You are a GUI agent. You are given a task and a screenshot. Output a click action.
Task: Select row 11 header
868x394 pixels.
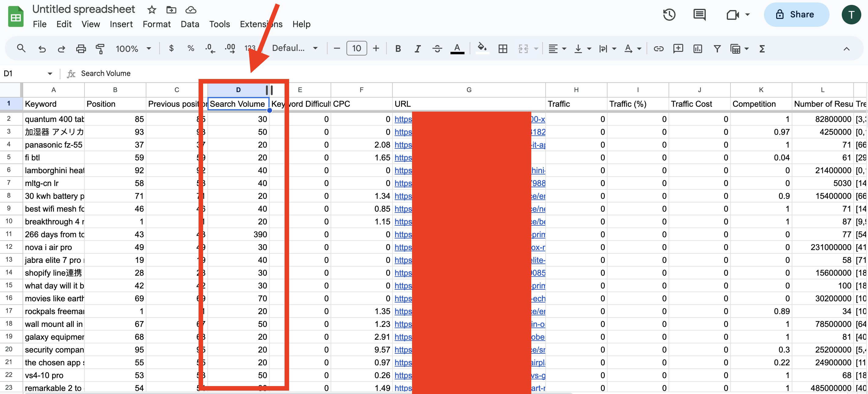[9, 234]
